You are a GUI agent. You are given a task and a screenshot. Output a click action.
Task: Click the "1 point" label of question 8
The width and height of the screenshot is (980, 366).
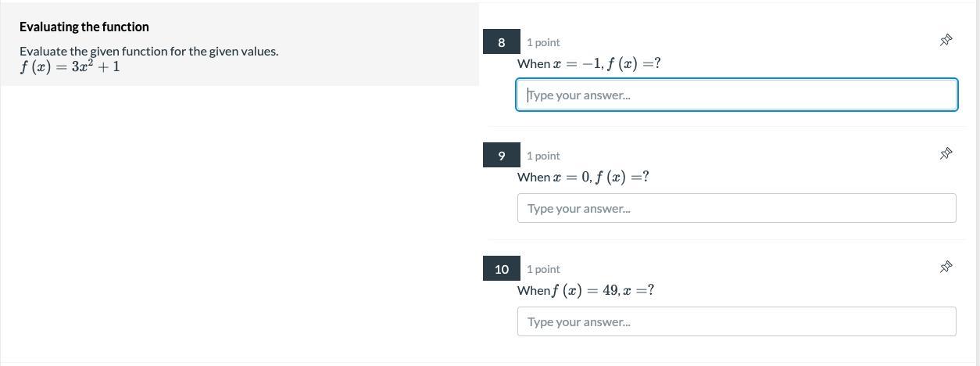tap(543, 42)
